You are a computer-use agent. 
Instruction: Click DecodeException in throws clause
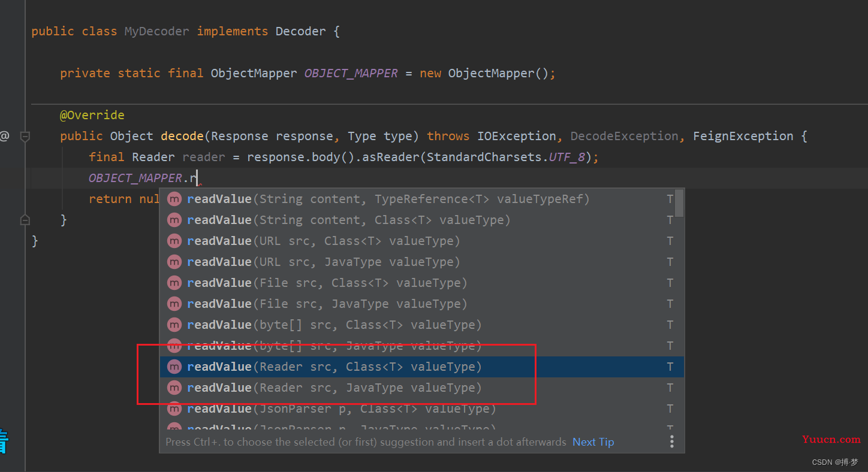pyautogui.click(x=623, y=136)
